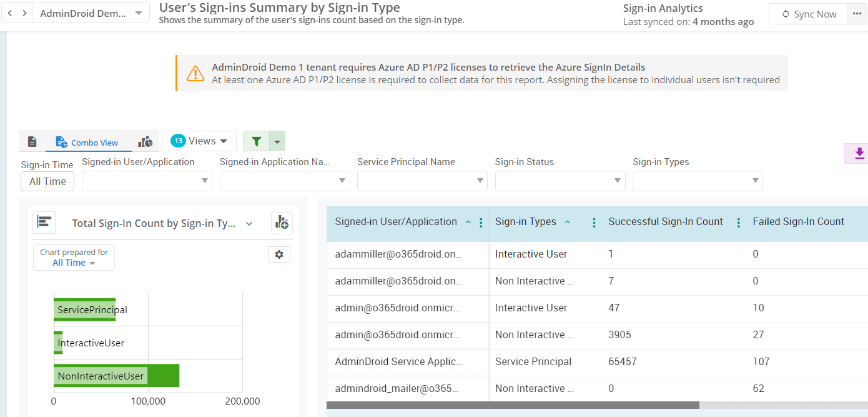Switch to the chart-only view icon
The width and height of the screenshot is (868, 417).
(145, 142)
